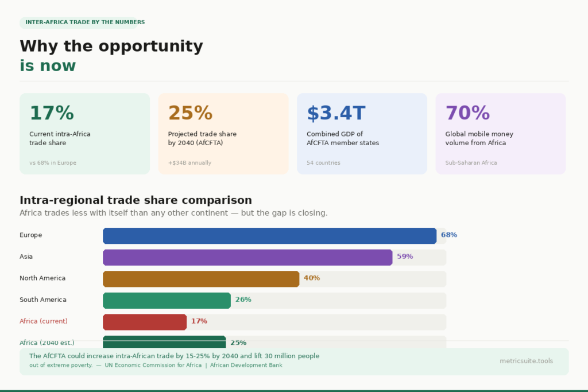Image resolution: width=588 pixels, height=392 pixels.
Task: Click the blue Europe bar
Action: pyautogui.click(x=269, y=235)
